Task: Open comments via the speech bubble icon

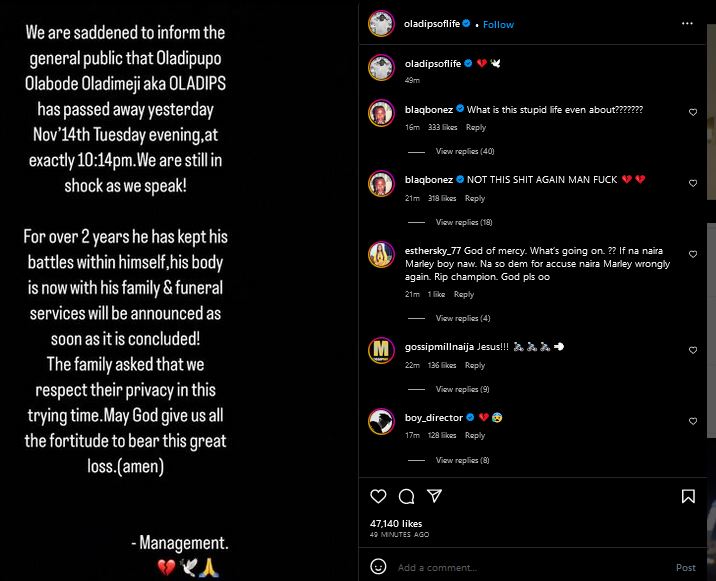Action: click(x=406, y=496)
